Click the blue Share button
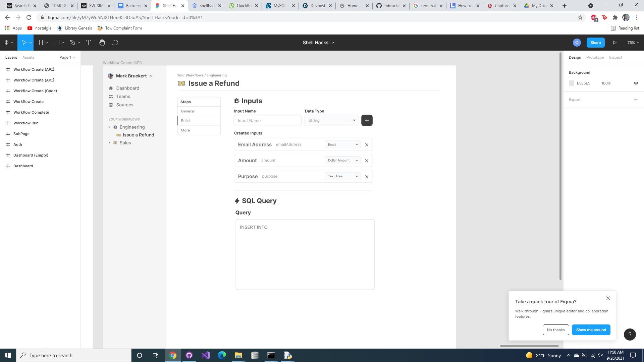The image size is (644, 362). pyautogui.click(x=595, y=43)
